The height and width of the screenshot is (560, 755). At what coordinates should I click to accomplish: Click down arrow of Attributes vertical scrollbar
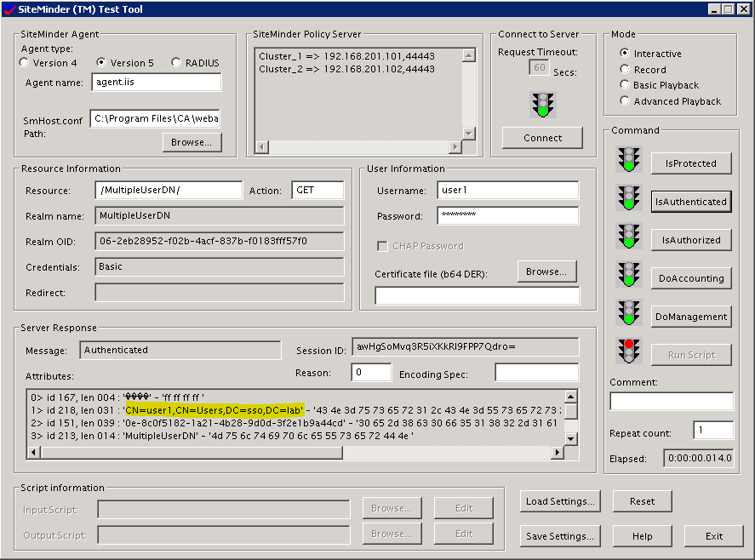570,438
